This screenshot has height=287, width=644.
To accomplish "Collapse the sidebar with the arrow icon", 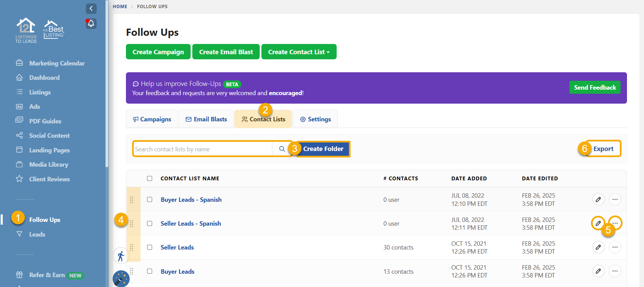I will [x=91, y=9].
